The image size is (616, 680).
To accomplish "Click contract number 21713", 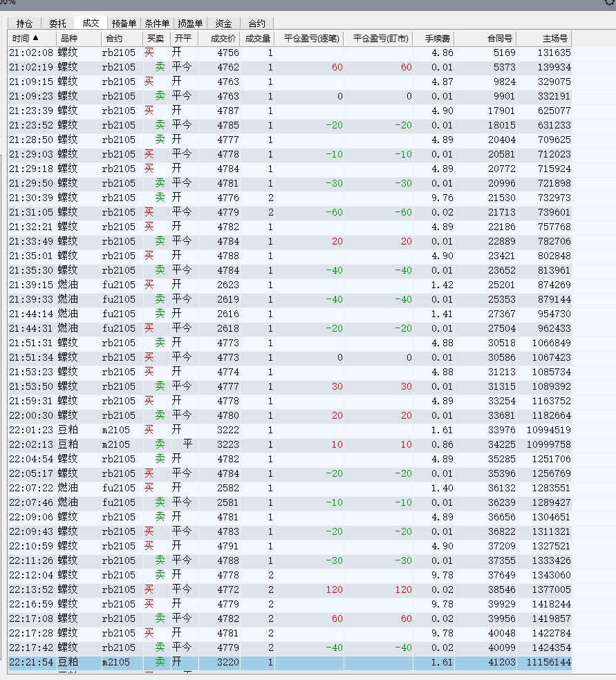I will (502, 213).
